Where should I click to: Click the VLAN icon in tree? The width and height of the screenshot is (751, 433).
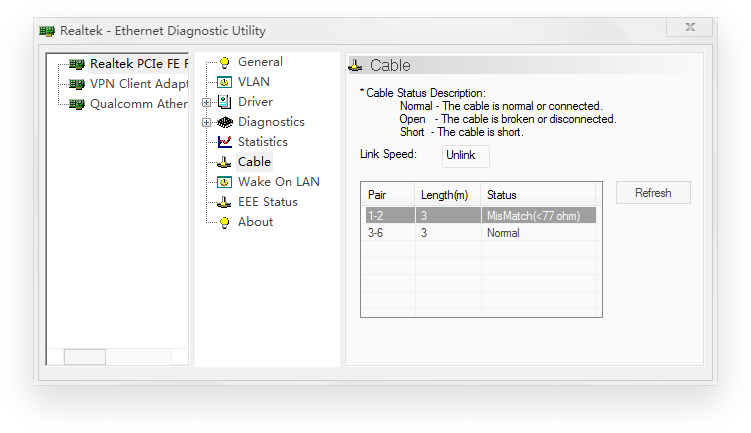pyautogui.click(x=224, y=82)
